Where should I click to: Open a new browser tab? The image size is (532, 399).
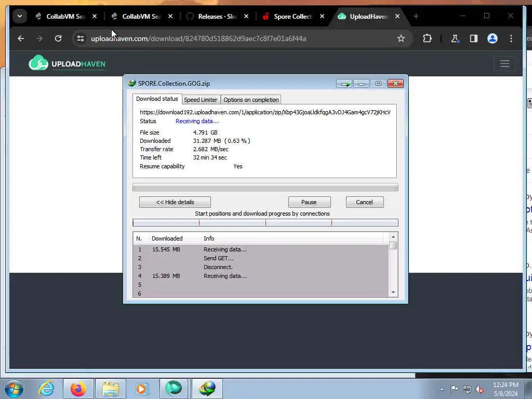[416, 16]
